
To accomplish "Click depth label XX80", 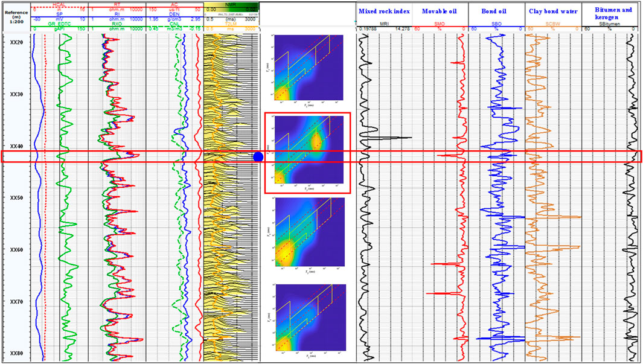I will (16, 353).
